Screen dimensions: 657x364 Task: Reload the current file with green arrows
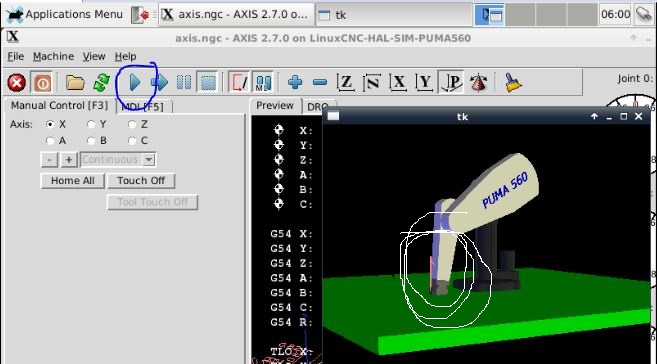click(x=101, y=83)
